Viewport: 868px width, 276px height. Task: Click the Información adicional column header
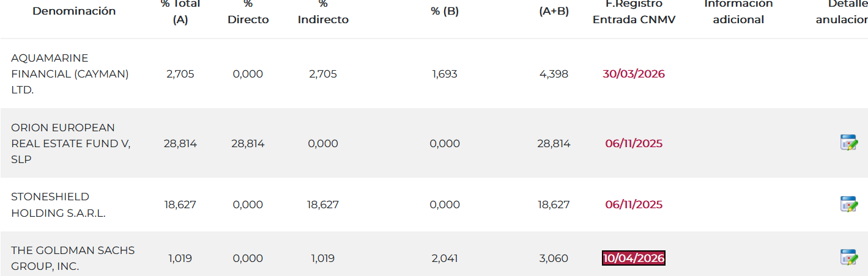738,11
